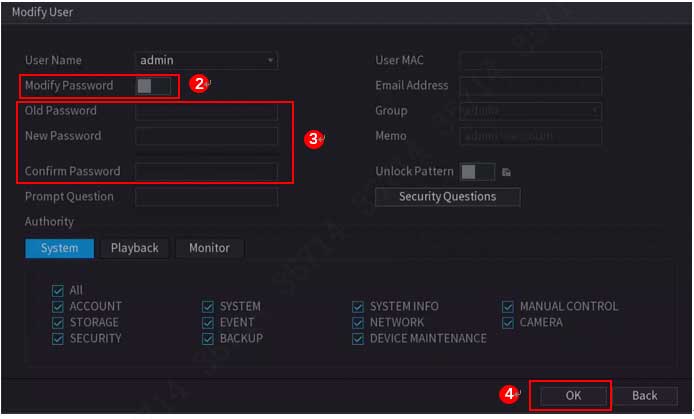Viewport: 694px width, 419px height.
Task: Toggle the Unlock Pattern switch
Action: 477,172
